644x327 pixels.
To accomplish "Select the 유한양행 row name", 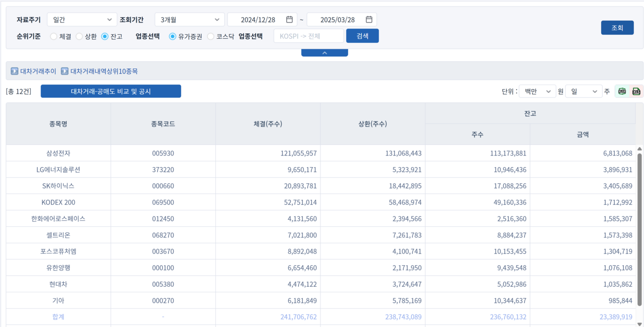I will [x=58, y=268].
